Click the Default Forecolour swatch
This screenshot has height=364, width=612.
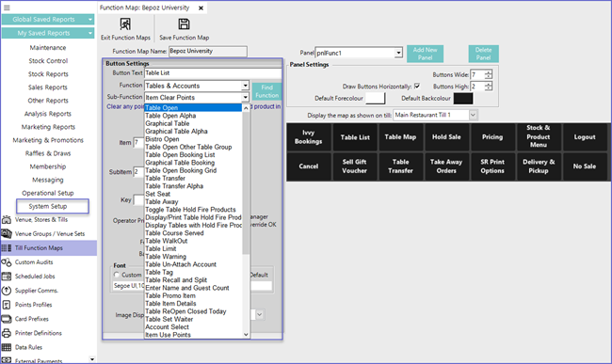(375, 98)
